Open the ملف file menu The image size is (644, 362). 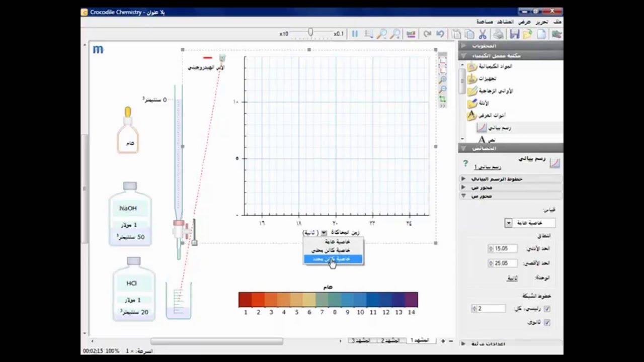pos(557,22)
